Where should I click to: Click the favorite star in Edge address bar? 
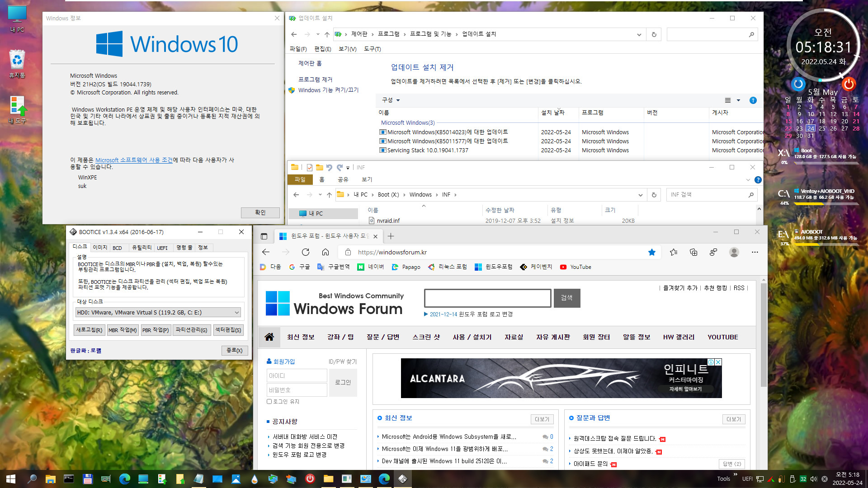click(x=651, y=252)
